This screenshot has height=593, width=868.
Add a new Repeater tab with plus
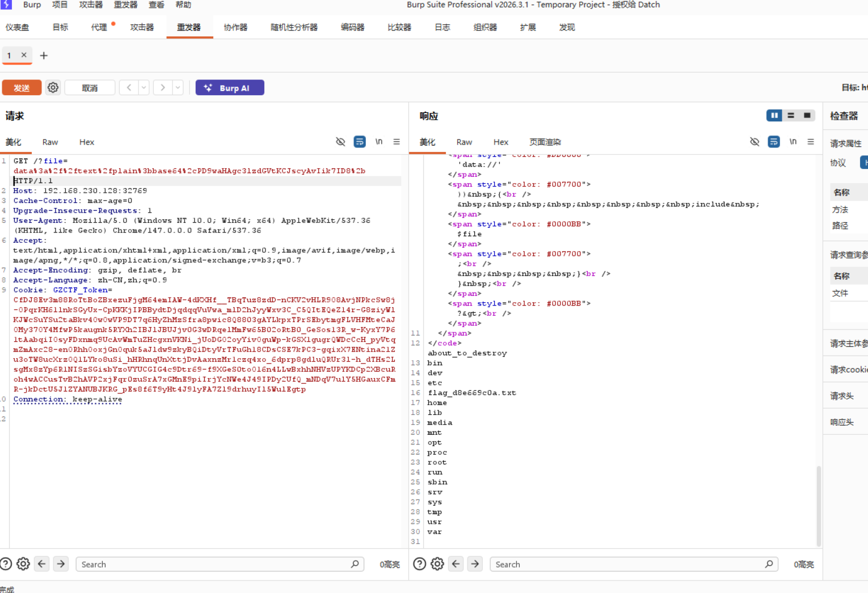coord(44,56)
